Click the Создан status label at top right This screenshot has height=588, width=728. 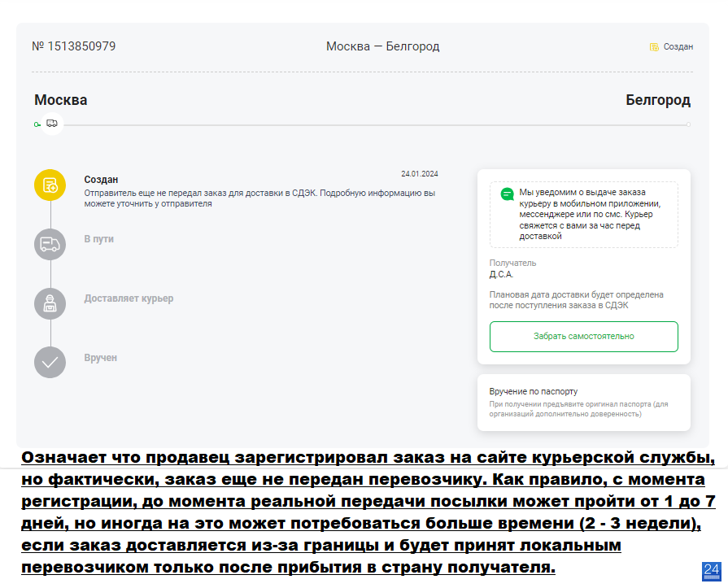click(x=678, y=47)
